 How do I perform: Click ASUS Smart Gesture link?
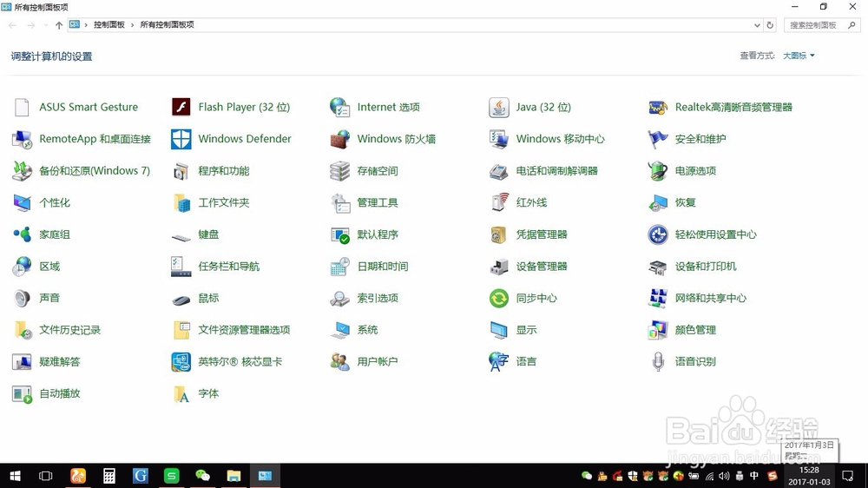pyautogui.click(x=89, y=107)
